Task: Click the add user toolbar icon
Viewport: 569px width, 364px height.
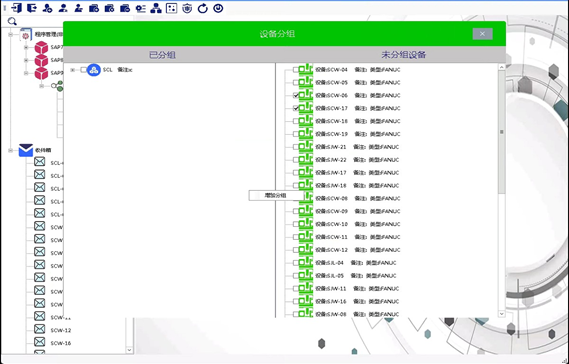Action: [x=47, y=8]
